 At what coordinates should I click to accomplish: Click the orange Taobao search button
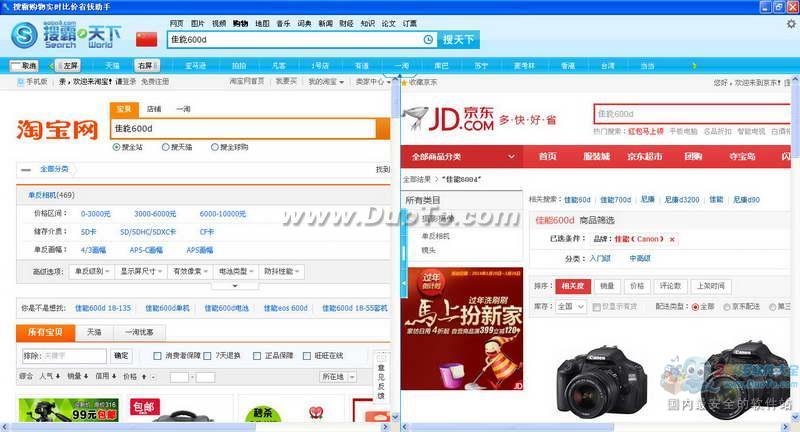(x=383, y=129)
